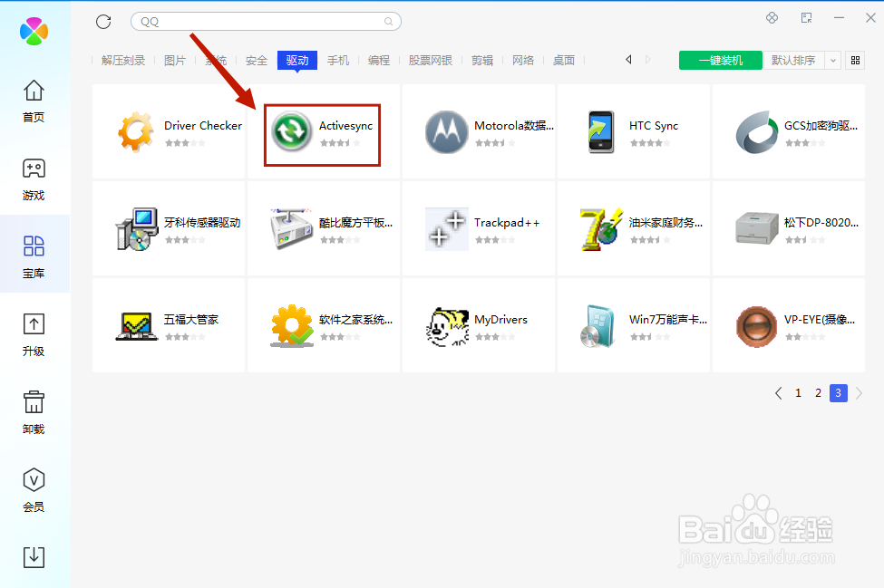The height and width of the screenshot is (588, 884).
Task: Click the 一键装机 green button
Action: [x=721, y=61]
